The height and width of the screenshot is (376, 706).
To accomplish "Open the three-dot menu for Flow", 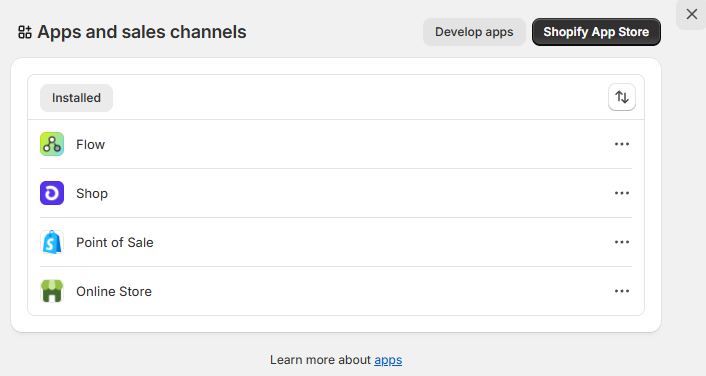I will pyautogui.click(x=622, y=144).
